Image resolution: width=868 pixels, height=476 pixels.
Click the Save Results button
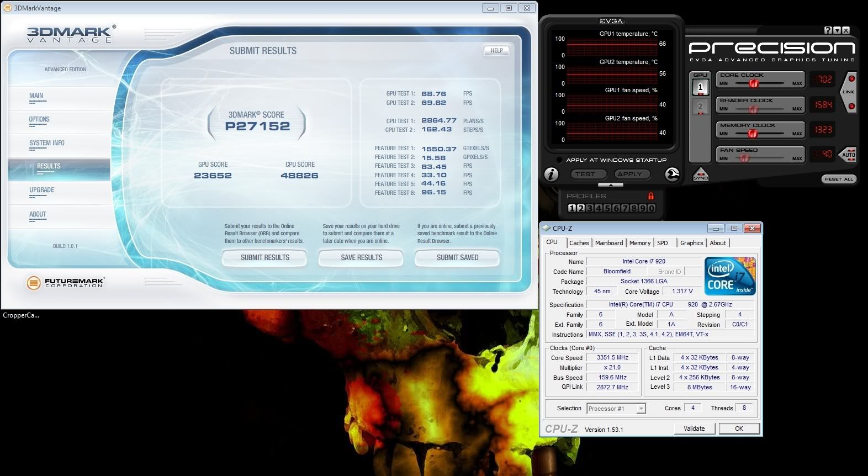[361, 257]
